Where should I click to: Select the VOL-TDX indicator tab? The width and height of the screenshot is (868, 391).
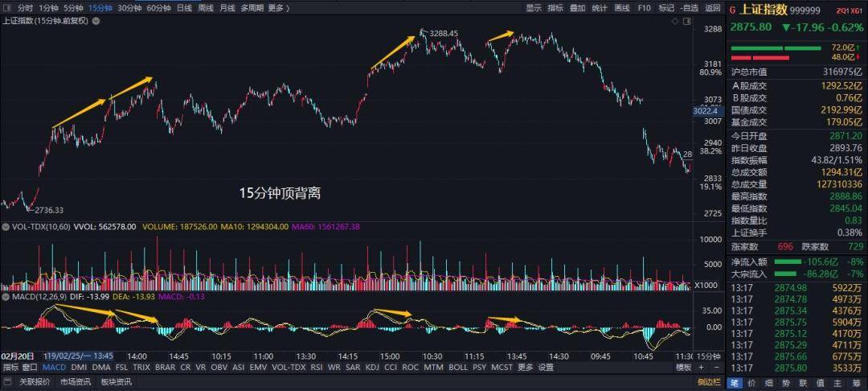click(289, 367)
